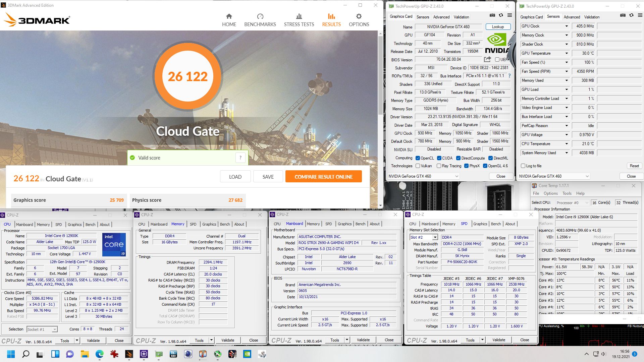Screen dimensions: 644x362
Task: Take screenshot in GPU-Z Sensors window
Action: [623, 15]
